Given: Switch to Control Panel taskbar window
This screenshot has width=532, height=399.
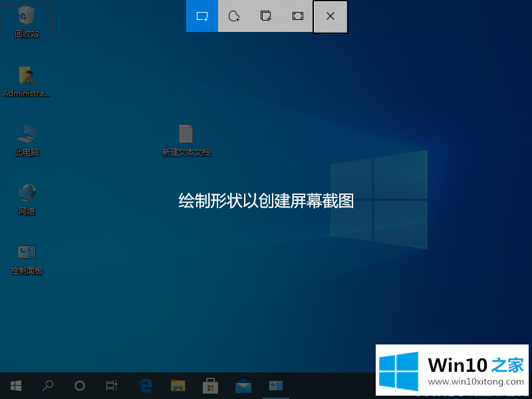Looking at the screenshot, I should (x=276, y=386).
